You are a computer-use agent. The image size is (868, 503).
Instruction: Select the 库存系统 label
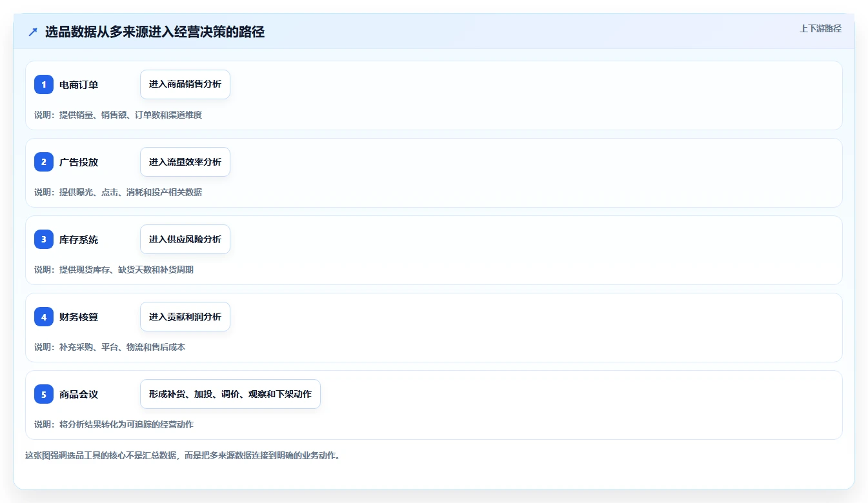(x=79, y=239)
